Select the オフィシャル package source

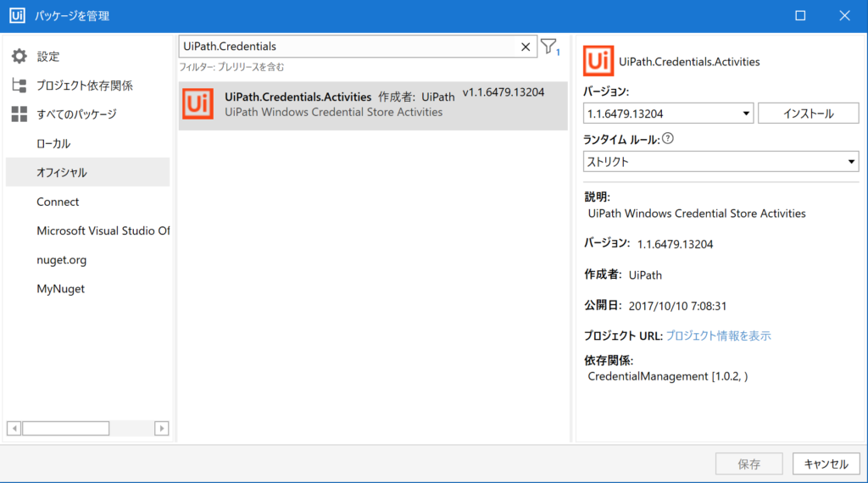point(87,172)
